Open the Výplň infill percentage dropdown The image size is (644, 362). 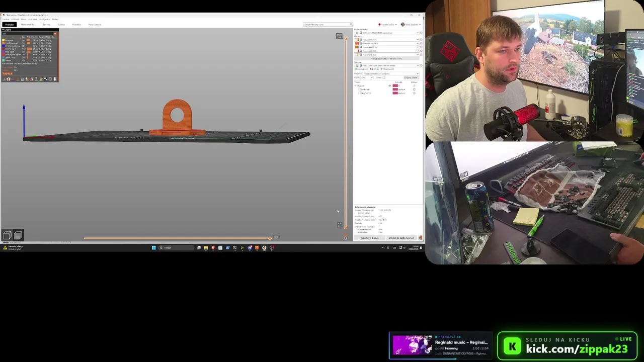[368, 77]
